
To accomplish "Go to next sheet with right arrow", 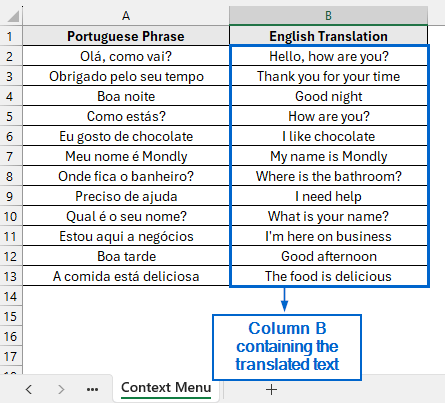I will pos(61,389).
